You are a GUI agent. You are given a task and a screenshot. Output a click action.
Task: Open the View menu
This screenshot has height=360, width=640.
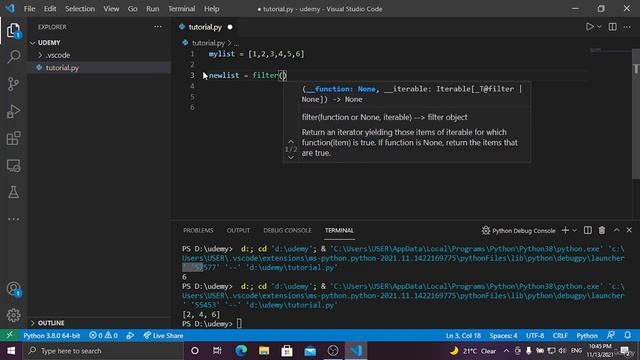click(111, 9)
